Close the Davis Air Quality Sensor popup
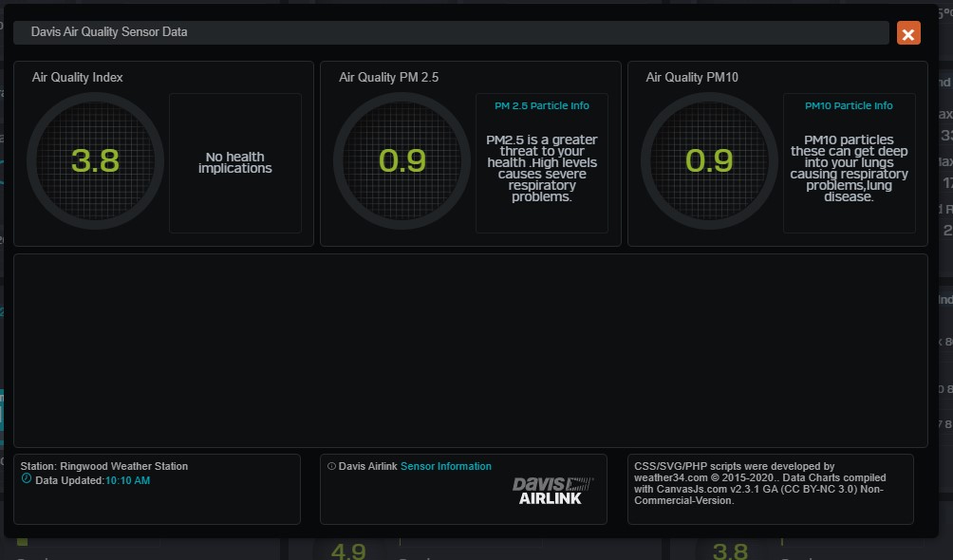 (x=908, y=34)
